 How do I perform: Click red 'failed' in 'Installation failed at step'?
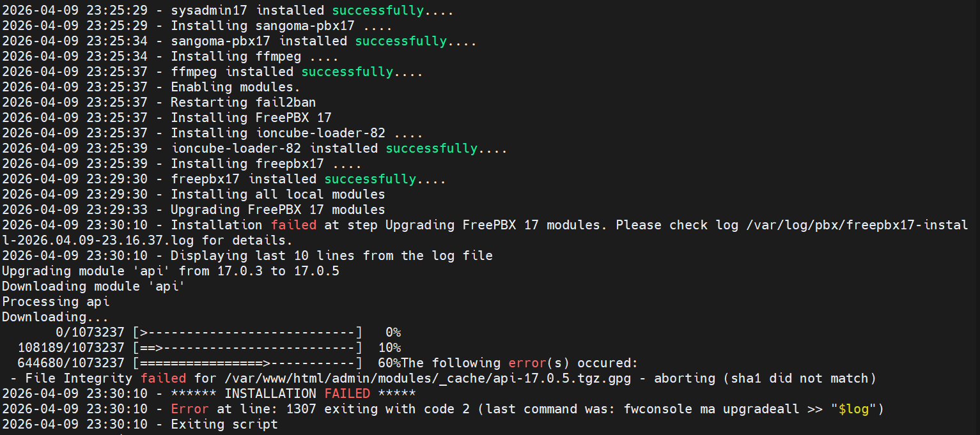(x=293, y=225)
